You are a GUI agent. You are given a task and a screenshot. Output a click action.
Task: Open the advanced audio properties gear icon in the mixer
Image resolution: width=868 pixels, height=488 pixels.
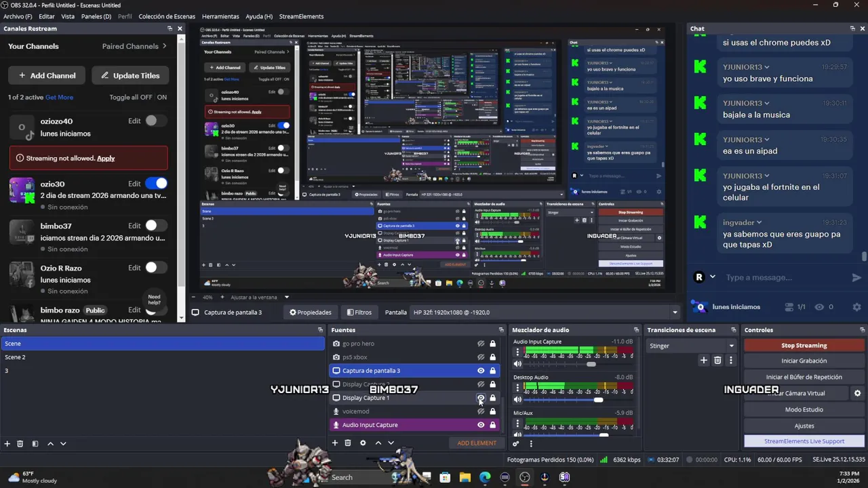pyautogui.click(x=516, y=444)
